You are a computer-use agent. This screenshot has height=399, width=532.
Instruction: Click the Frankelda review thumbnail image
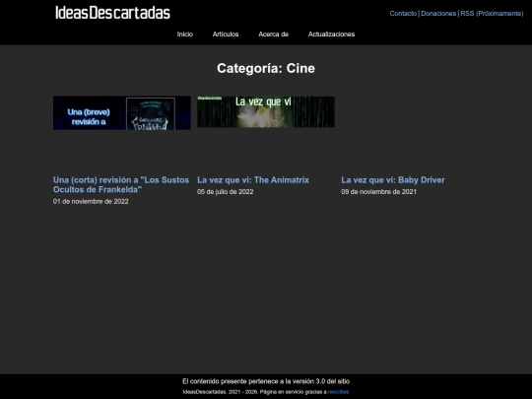122,113
